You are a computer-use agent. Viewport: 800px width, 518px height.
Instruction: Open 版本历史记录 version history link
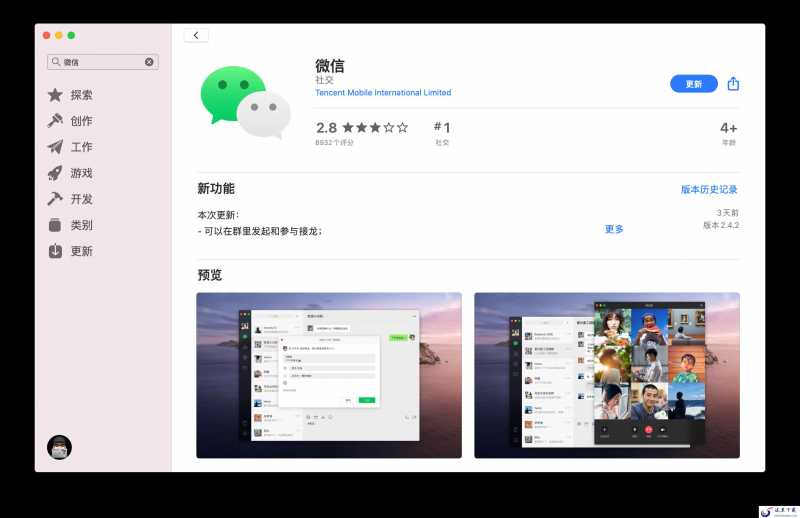tap(709, 189)
